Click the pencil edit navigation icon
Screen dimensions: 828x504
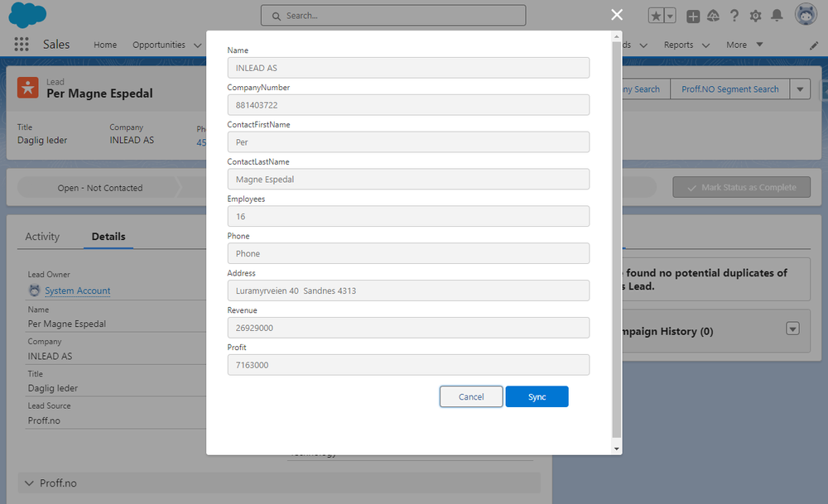tap(814, 46)
